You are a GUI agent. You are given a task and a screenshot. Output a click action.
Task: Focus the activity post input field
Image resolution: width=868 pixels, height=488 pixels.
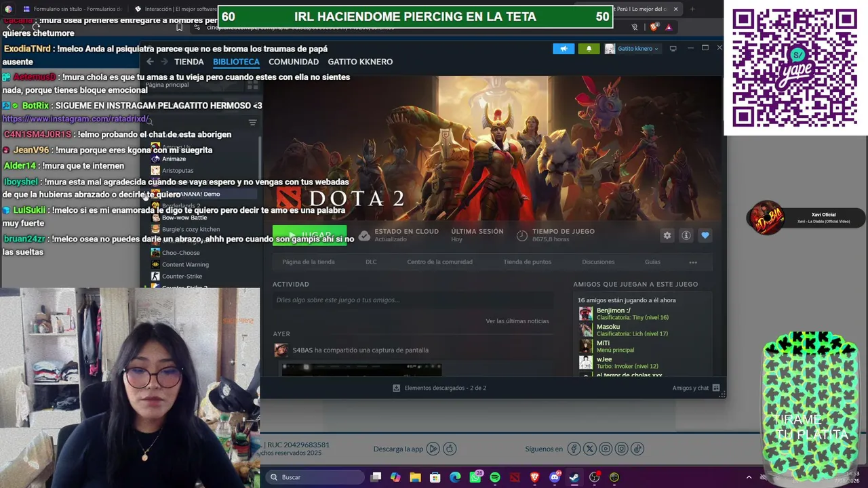(x=413, y=300)
